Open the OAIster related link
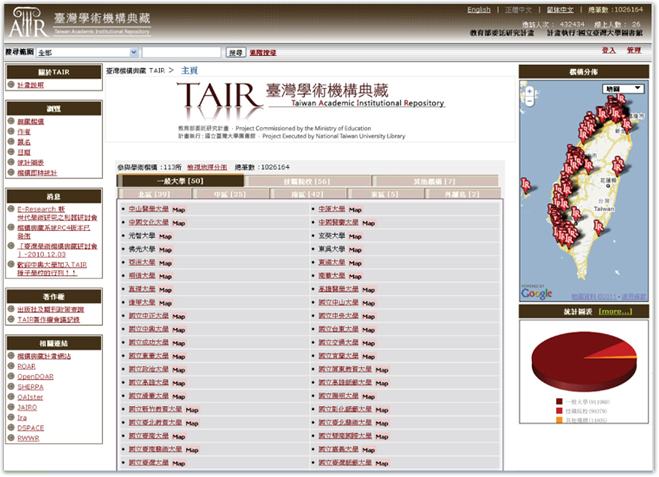This screenshot has width=659, height=477. [30, 397]
